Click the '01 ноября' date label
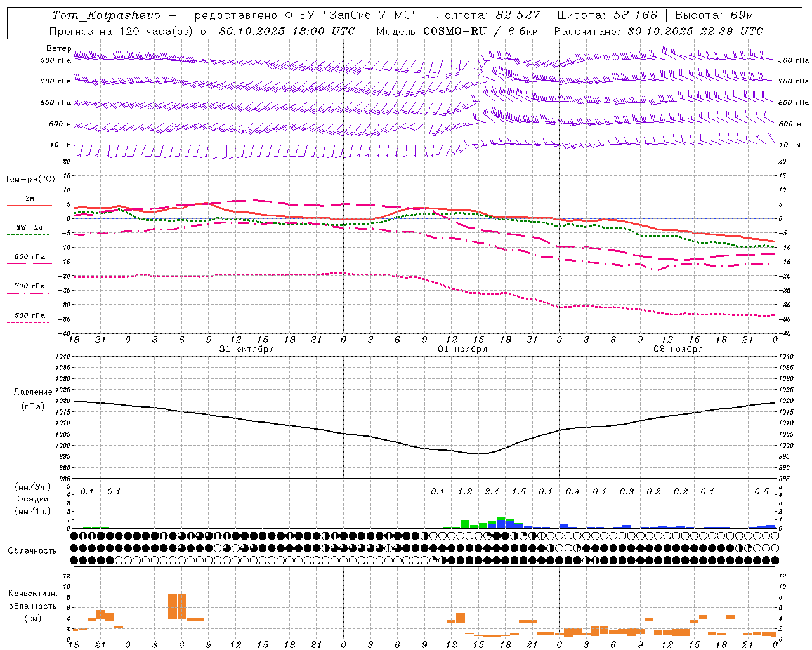 [x=462, y=349]
